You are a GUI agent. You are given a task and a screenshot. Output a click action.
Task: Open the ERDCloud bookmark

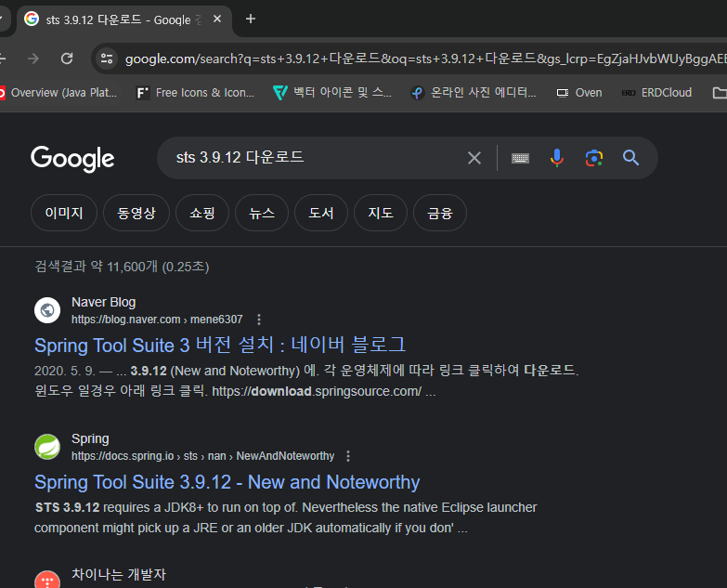656,93
